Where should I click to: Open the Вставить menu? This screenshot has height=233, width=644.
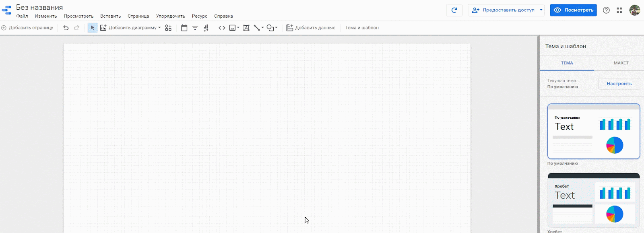(x=110, y=16)
